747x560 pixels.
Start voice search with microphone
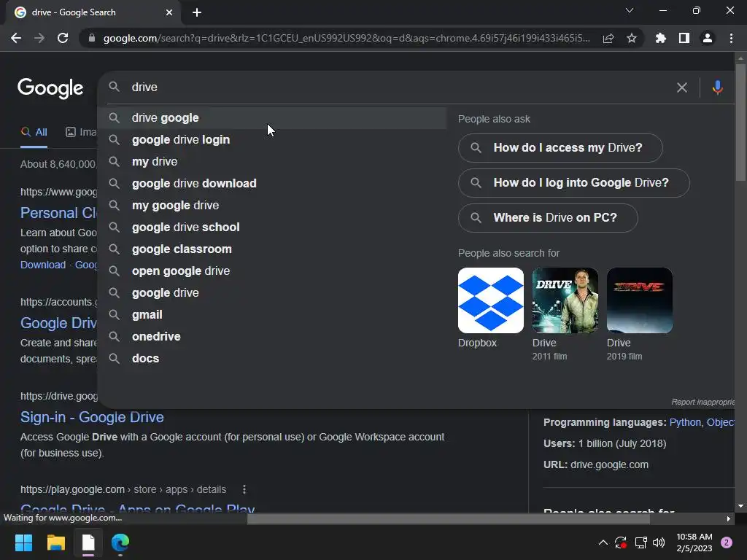[718, 87]
